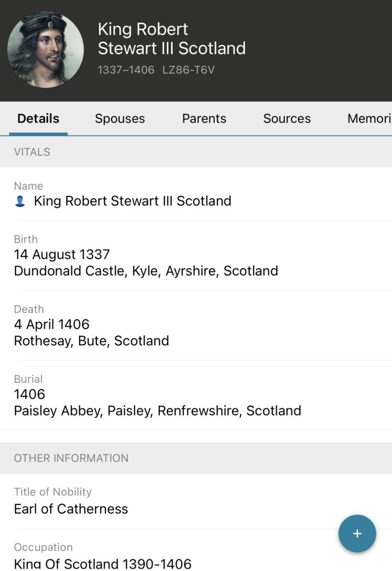Image resolution: width=392 pixels, height=571 pixels.
Task: Select the Sources tab
Action: [x=287, y=119]
